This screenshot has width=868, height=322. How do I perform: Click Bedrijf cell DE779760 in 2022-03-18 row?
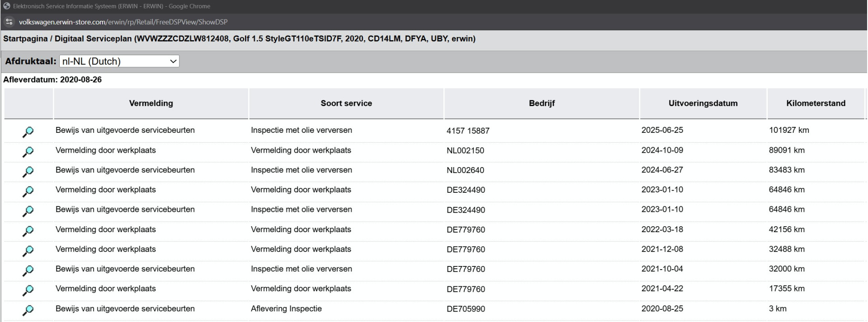(466, 230)
